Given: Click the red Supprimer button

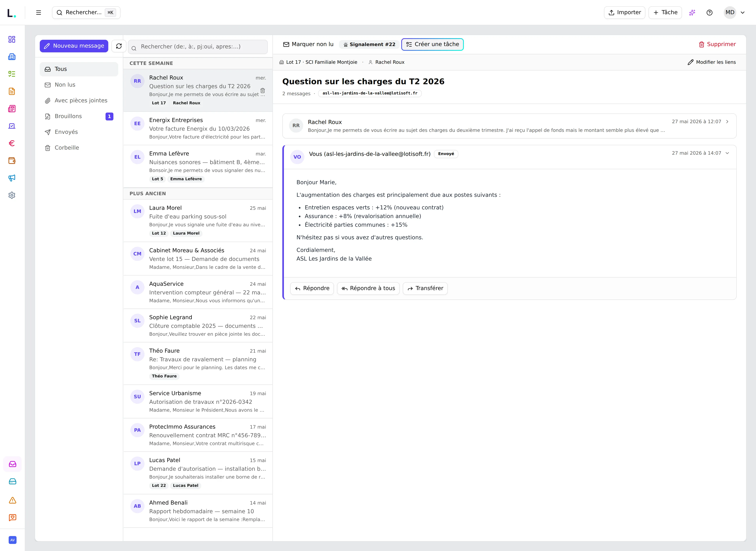Looking at the screenshot, I should (717, 44).
